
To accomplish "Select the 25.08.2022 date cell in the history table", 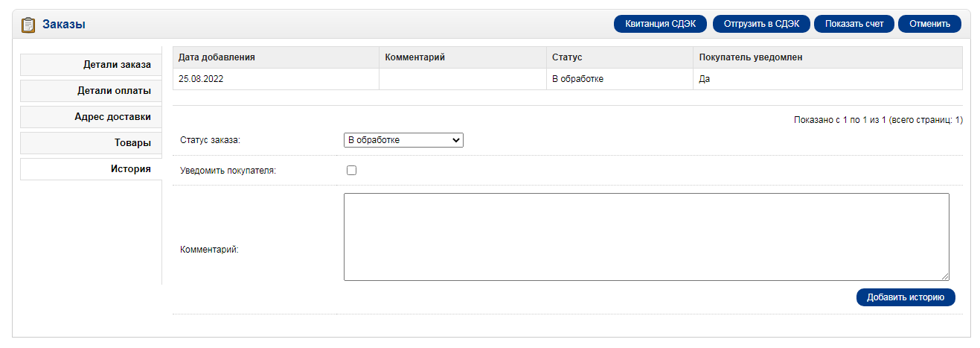I will [x=201, y=79].
